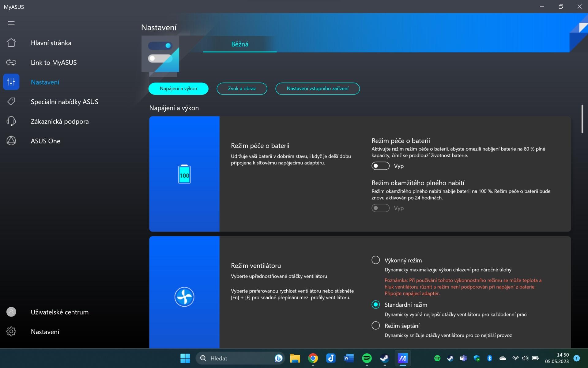
Task: Click Nastavení vstupního zařízení pill button
Action: click(317, 89)
